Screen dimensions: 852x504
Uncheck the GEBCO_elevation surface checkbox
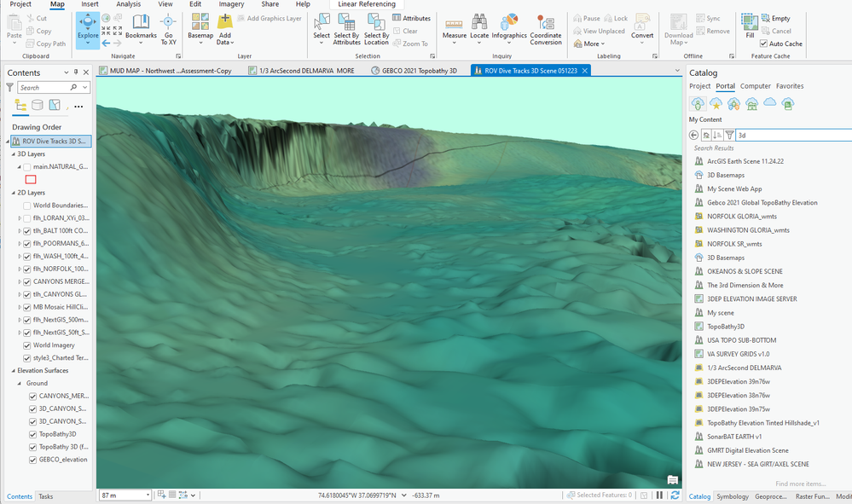[32, 459]
